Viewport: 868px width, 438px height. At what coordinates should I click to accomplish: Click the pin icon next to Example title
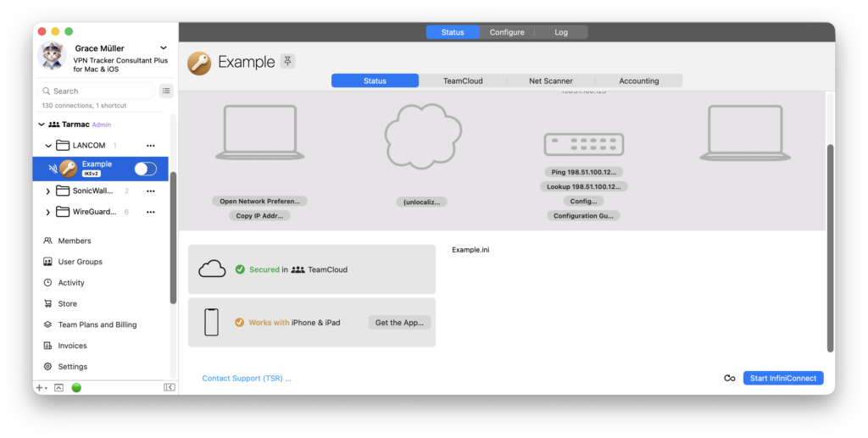pyautogui.click(x=287, y=61)
